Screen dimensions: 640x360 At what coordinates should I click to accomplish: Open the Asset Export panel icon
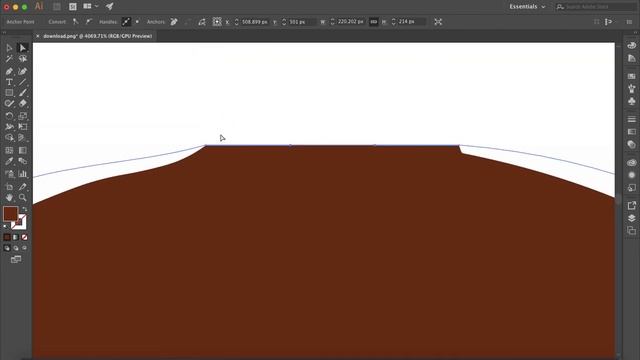point(631,205)
